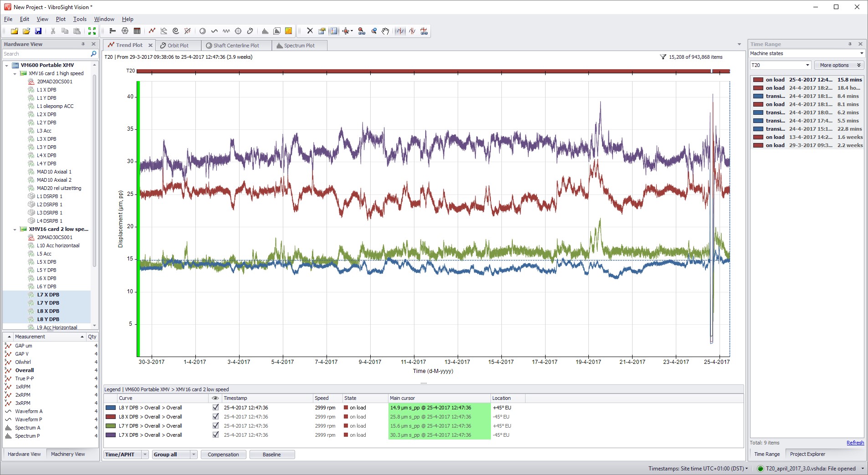Open the Properties icon next to the delete tool
Viewport: 868px width, 475px height.
[322, 31]
